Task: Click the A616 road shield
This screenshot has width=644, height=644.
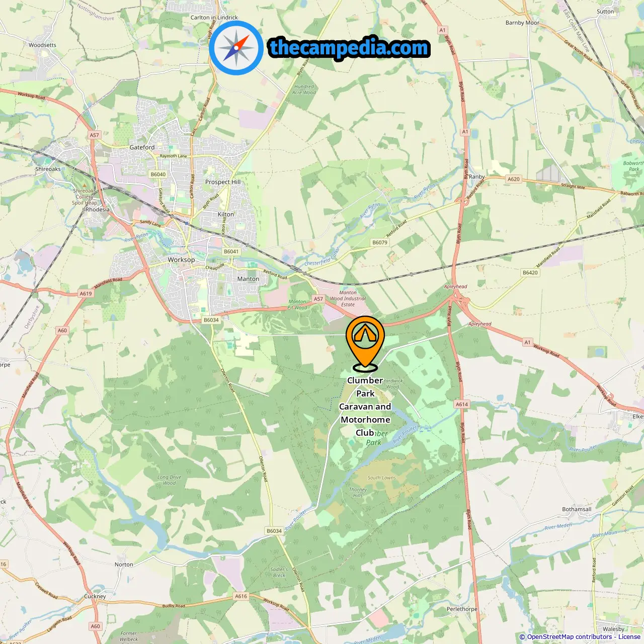Action: pyautogui.click(x=241, y=596)
